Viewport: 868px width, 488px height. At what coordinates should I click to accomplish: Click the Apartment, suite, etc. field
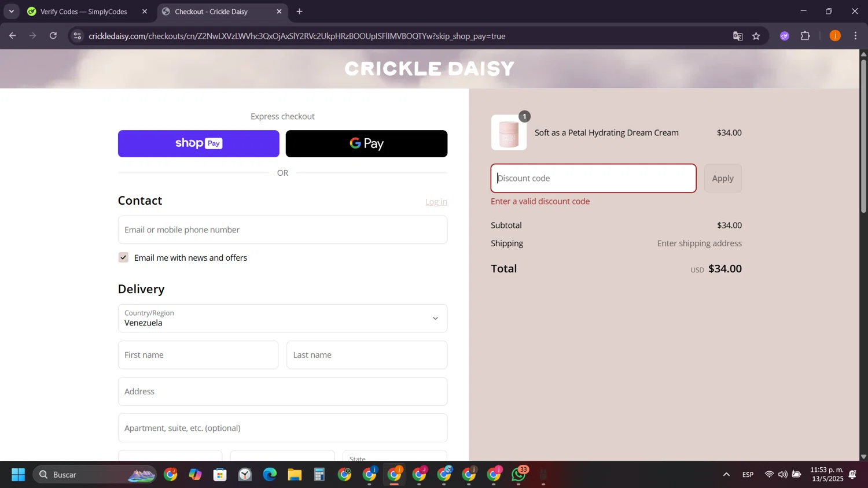[x=282, y=428]
